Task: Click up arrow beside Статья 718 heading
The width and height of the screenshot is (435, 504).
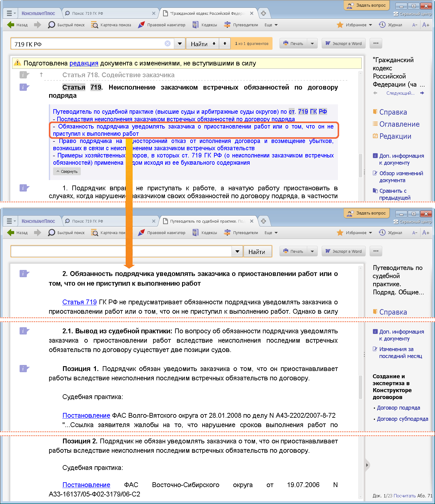Action: coord(41,74)
